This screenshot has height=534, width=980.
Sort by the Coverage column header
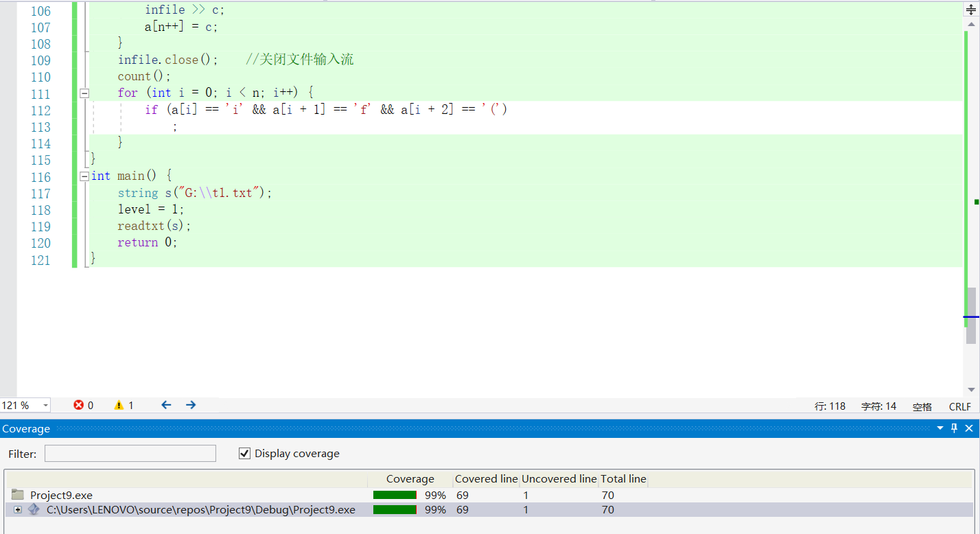pos(410,479)
